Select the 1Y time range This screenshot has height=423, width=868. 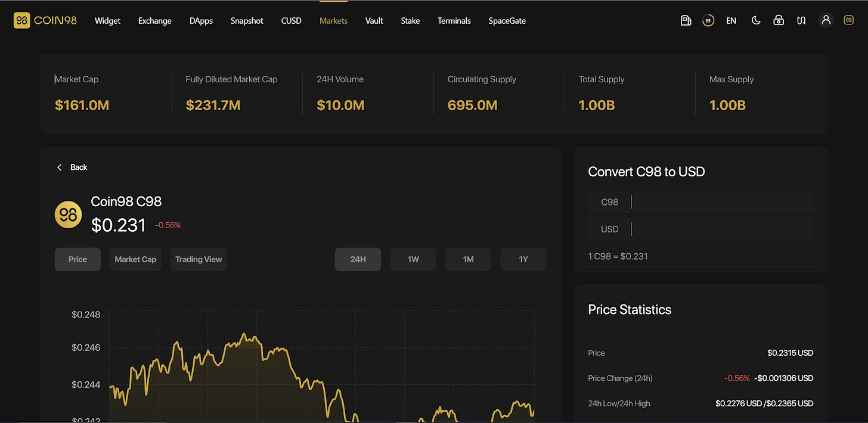click(x=523, y=259)
